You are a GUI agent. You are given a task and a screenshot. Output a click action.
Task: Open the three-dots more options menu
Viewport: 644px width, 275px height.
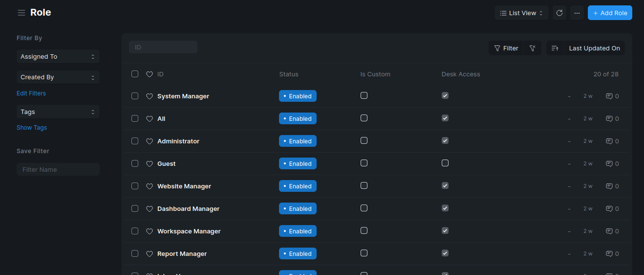(577, 13)
